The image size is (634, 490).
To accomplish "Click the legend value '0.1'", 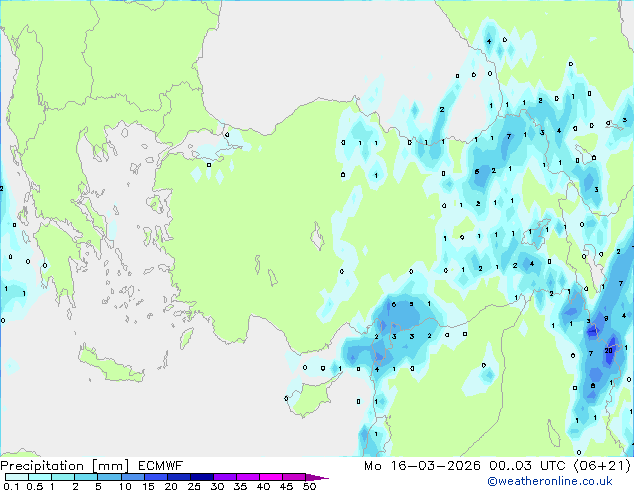I will tap(11, 486).
